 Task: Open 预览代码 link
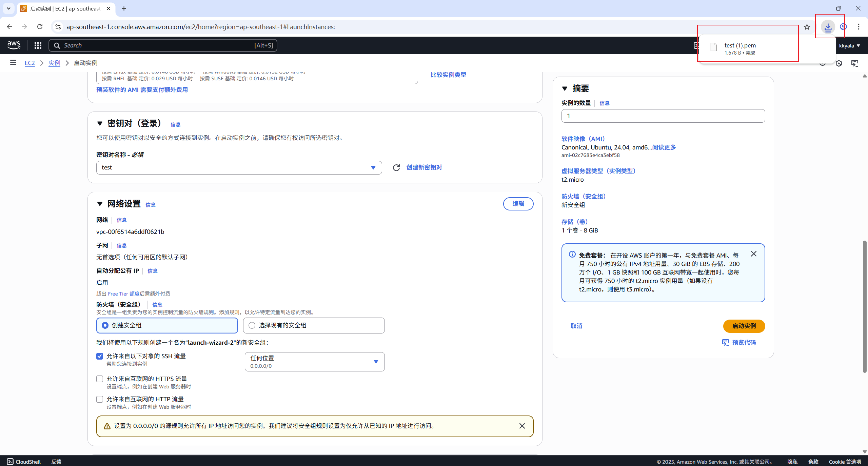point(744,343)
